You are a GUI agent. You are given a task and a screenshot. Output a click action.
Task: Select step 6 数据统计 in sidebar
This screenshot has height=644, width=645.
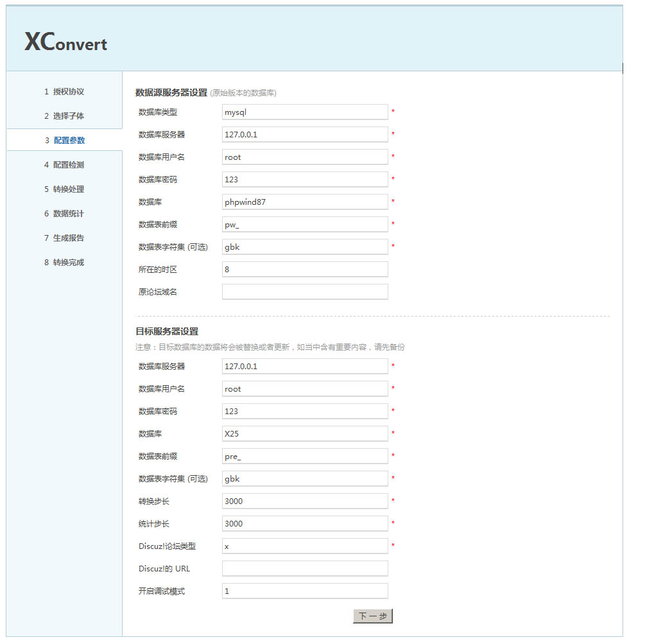click(64, 214)
